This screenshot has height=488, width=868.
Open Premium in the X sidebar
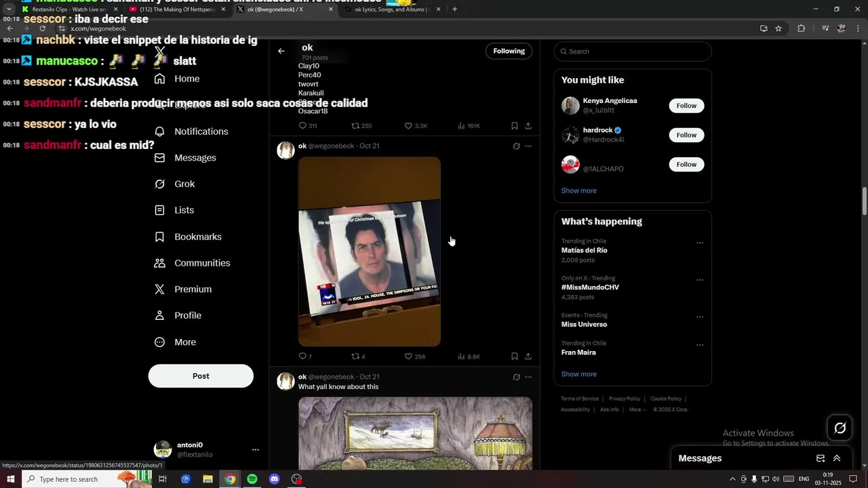click(x=183, y=289)
